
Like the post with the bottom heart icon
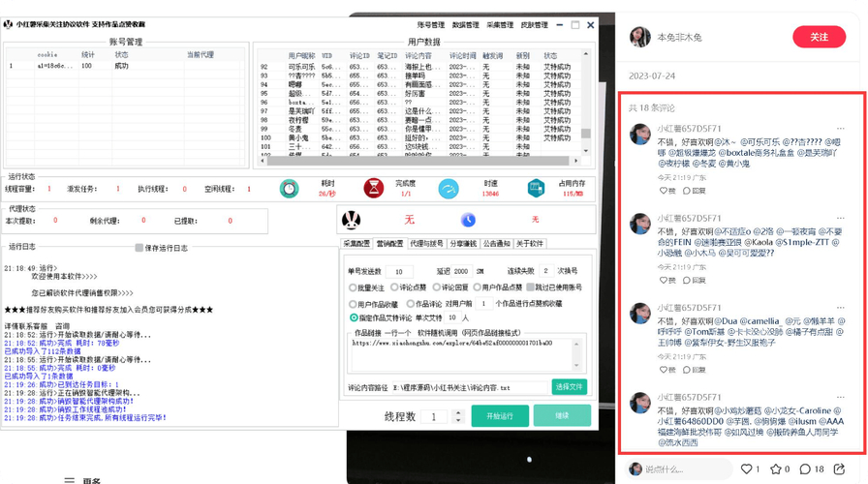(747, 469)
